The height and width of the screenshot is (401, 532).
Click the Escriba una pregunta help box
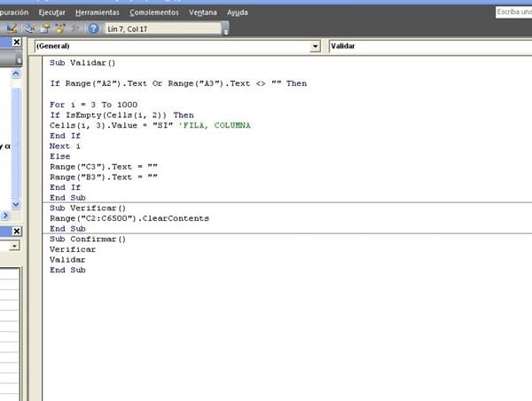(x=513, y=12)
